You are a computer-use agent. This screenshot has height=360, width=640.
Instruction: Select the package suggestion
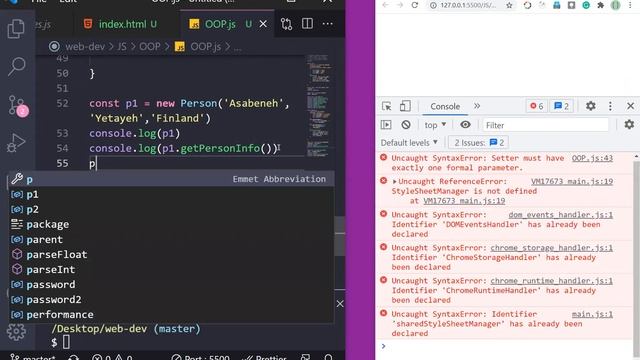tap(171, 224)
